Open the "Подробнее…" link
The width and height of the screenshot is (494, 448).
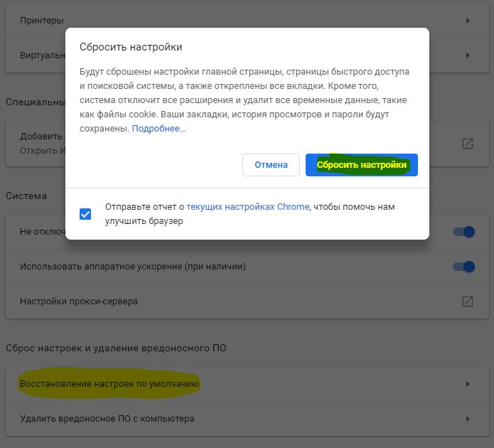point(159,128)
